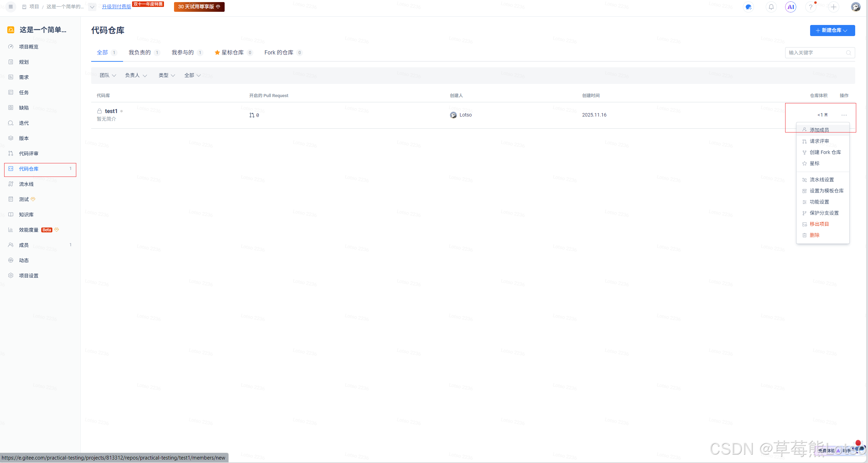Click the three-dot actions icon for test1
This screenshot has height=463, width=868.
click(844, 115)
